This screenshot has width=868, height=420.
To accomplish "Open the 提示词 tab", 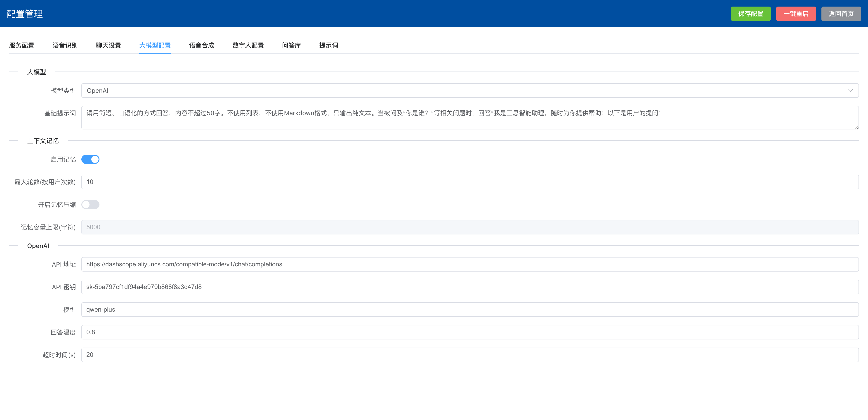I will point(328,45).
